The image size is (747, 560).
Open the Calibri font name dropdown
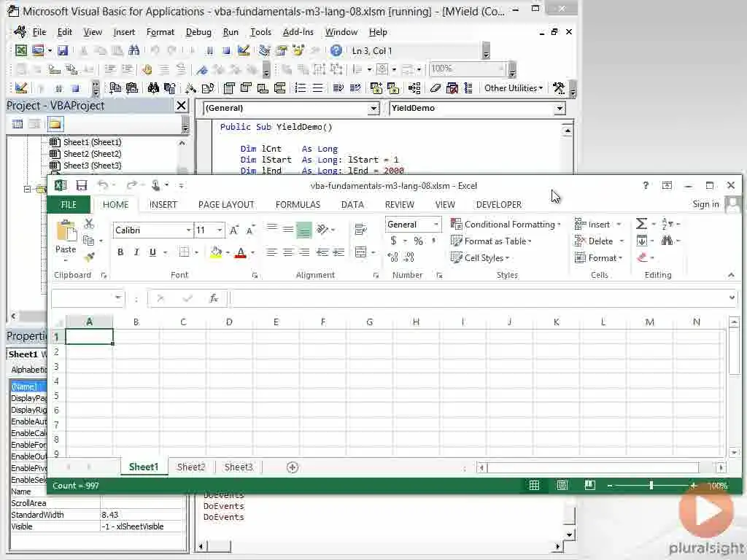tap(189, 230)
